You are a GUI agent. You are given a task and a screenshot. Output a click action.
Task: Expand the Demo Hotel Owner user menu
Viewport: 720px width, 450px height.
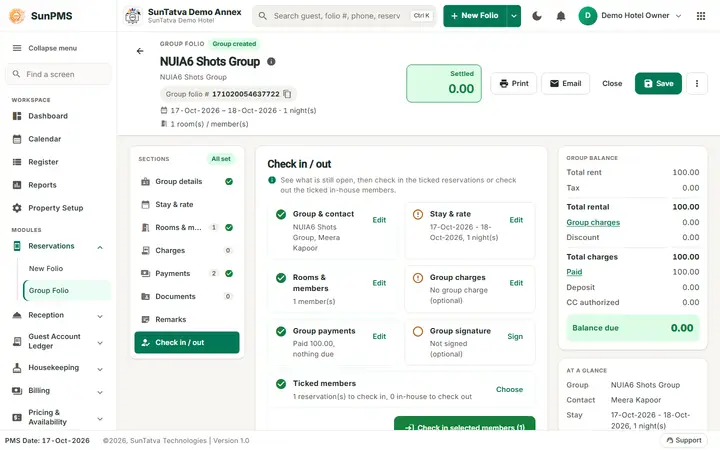(678, 16)
